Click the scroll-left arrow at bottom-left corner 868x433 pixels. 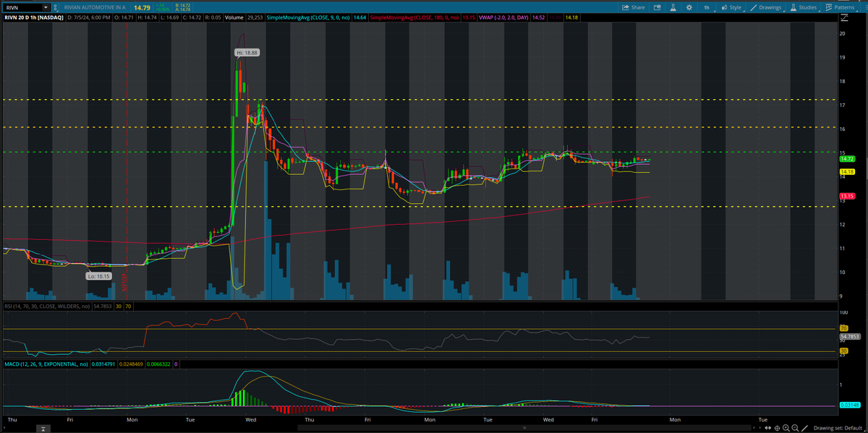4,428
